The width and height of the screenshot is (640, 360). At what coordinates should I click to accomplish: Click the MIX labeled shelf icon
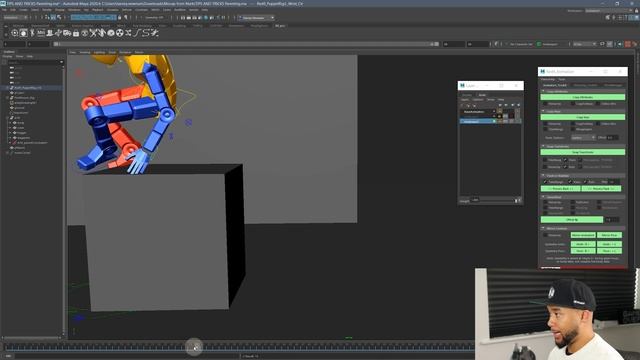coord(41,33)
